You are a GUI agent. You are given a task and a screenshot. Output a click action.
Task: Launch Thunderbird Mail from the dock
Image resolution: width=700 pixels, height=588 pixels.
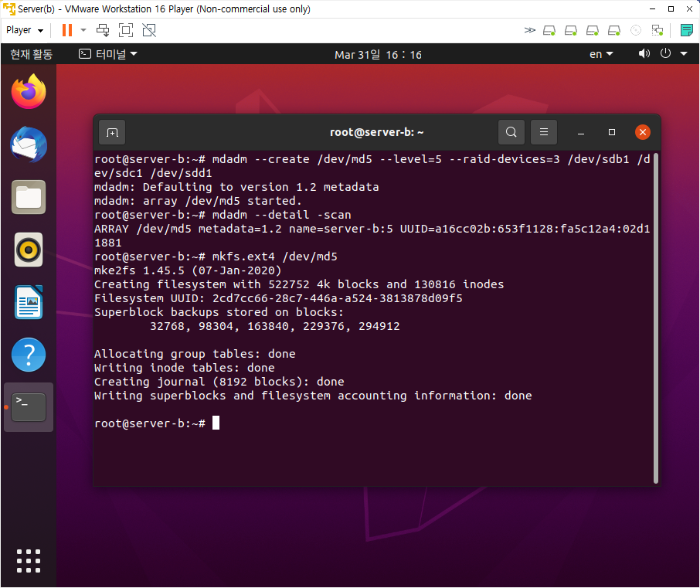(x=29, y=144)
